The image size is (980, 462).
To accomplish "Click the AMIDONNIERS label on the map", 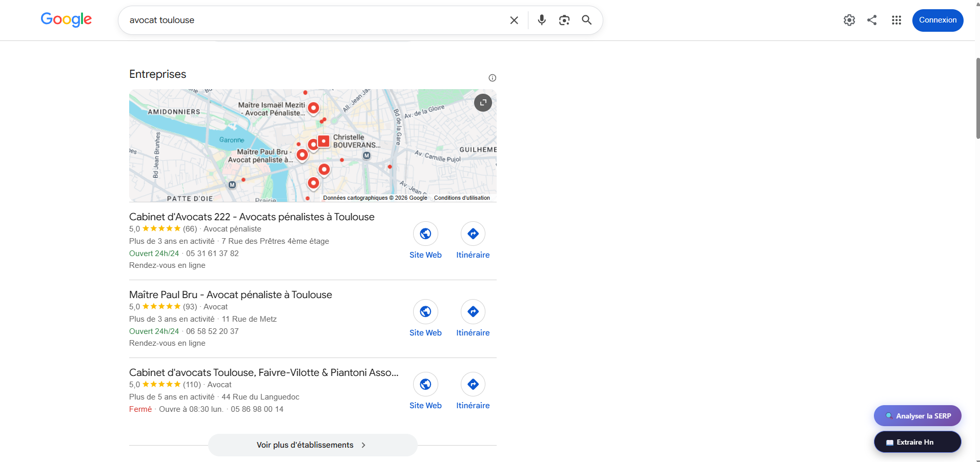I will click(x=174, y=112).
